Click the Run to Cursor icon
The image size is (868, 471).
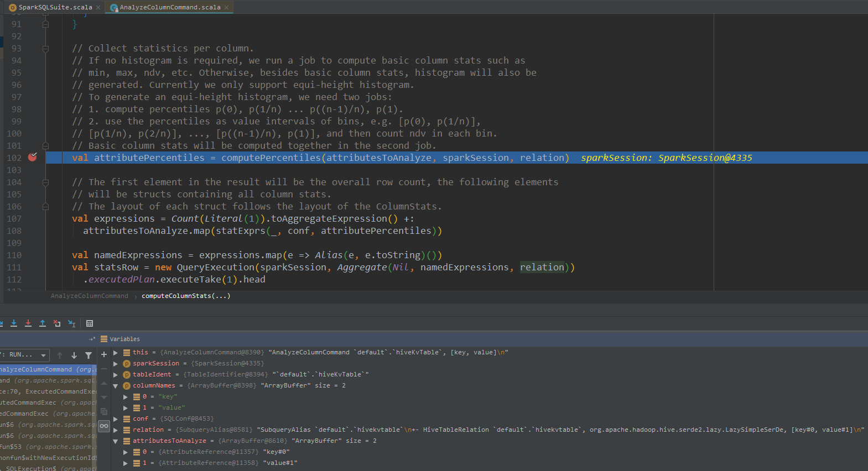pyautogui.click(x=71, y=323)
